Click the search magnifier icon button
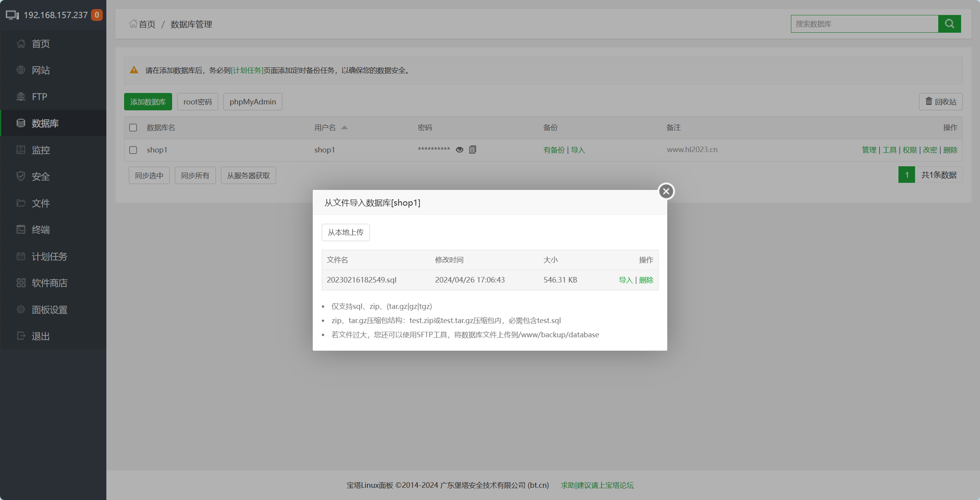Image resolution: width=980 pixels, height=500 pixels. (949, 24)
